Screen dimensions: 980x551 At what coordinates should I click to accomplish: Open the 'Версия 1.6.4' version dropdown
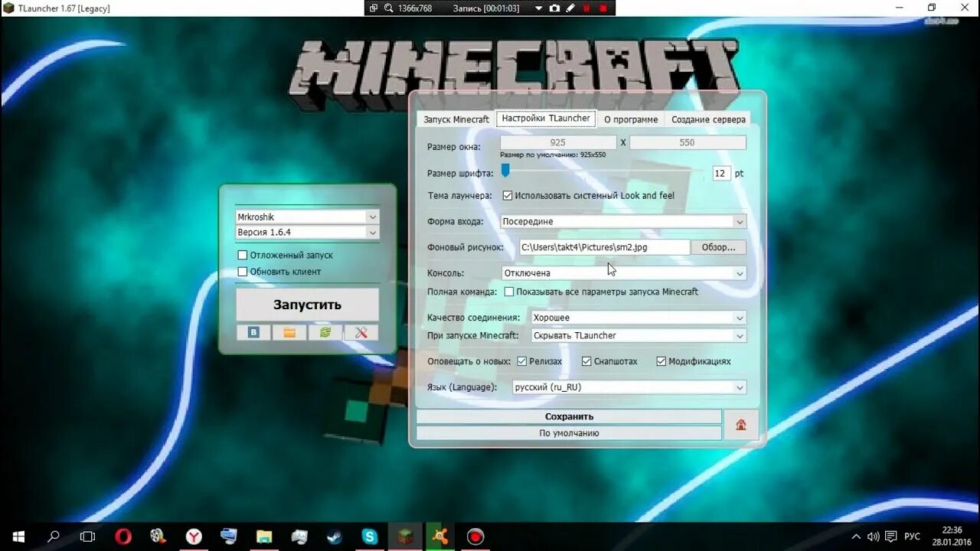tap(307, 232)
